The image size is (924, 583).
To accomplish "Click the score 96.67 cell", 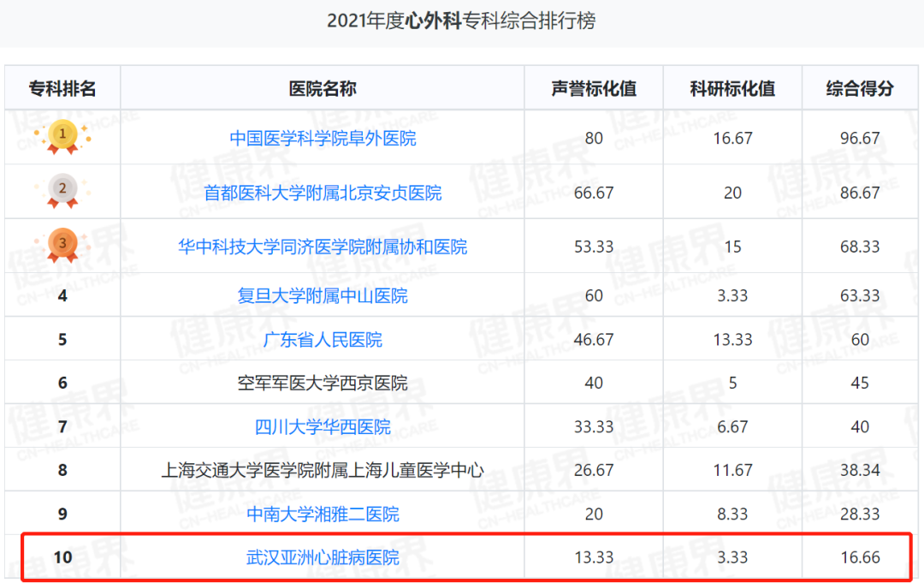I will (x=860, y=138).
